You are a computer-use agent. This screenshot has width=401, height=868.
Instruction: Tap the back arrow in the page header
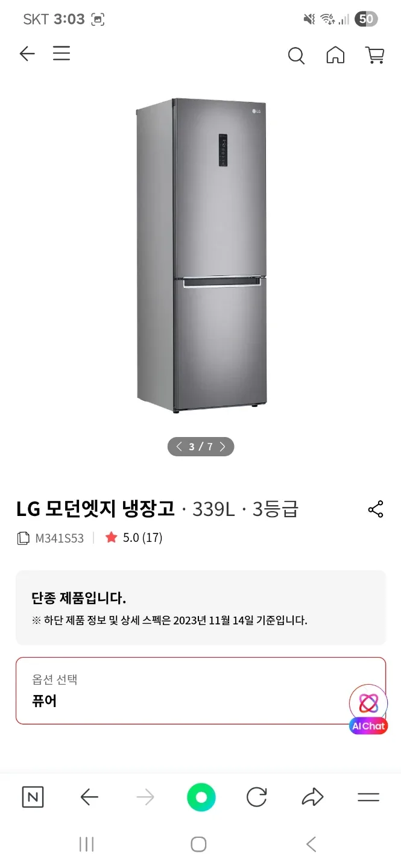click(x=27, y=54)
